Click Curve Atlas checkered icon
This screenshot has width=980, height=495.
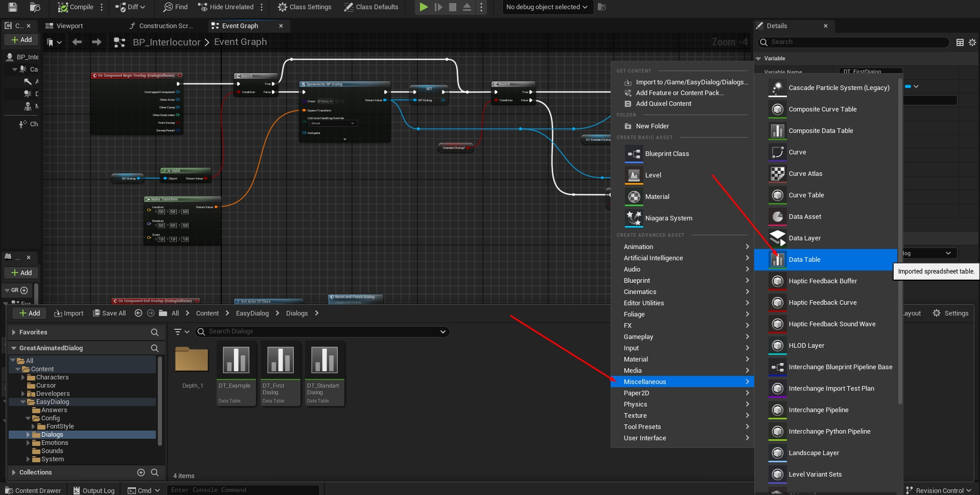click(x=777, y=174)
